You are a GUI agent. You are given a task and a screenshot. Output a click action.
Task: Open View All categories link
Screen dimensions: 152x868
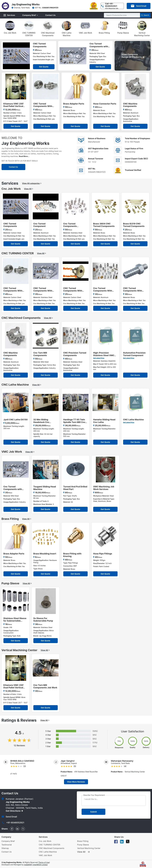point(32,183)
